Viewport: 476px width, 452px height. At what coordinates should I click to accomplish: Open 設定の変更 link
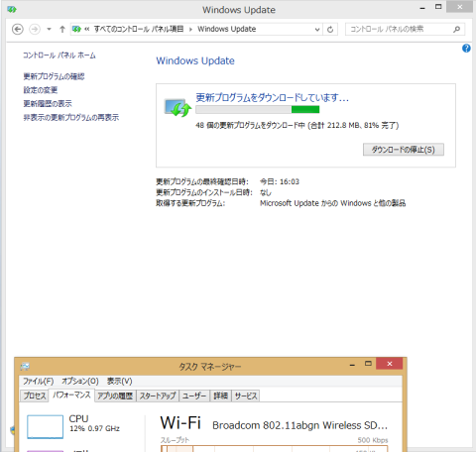(x=41, y=90)
